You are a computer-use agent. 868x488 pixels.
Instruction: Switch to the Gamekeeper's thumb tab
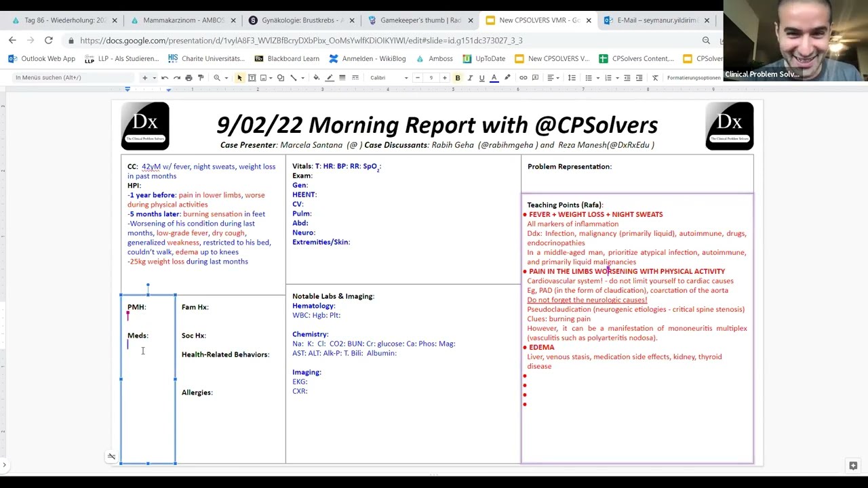[419, 20]
